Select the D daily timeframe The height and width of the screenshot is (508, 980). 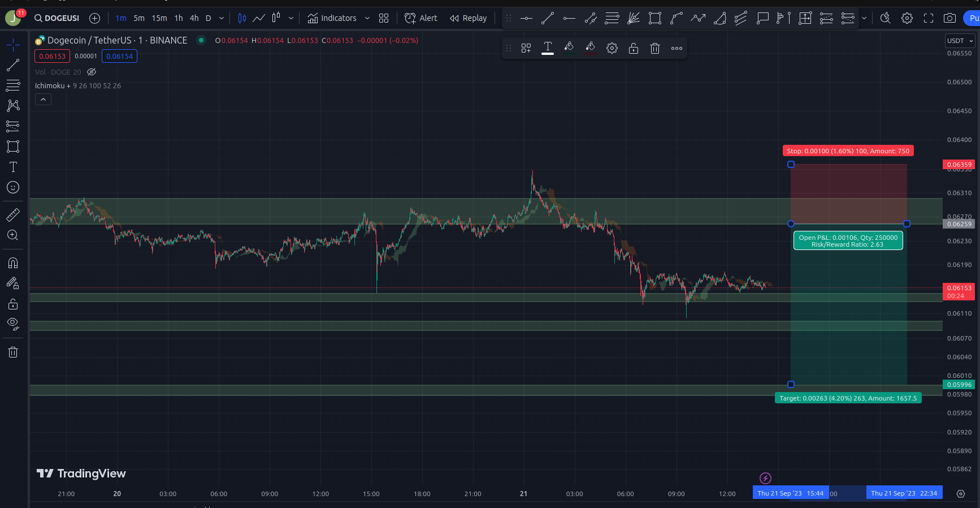click(208, 18)
